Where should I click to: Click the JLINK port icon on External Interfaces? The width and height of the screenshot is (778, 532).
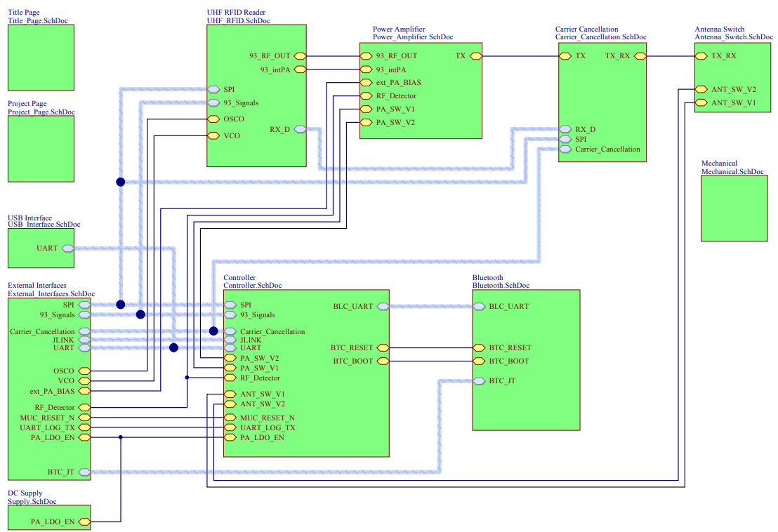[84, 340]
